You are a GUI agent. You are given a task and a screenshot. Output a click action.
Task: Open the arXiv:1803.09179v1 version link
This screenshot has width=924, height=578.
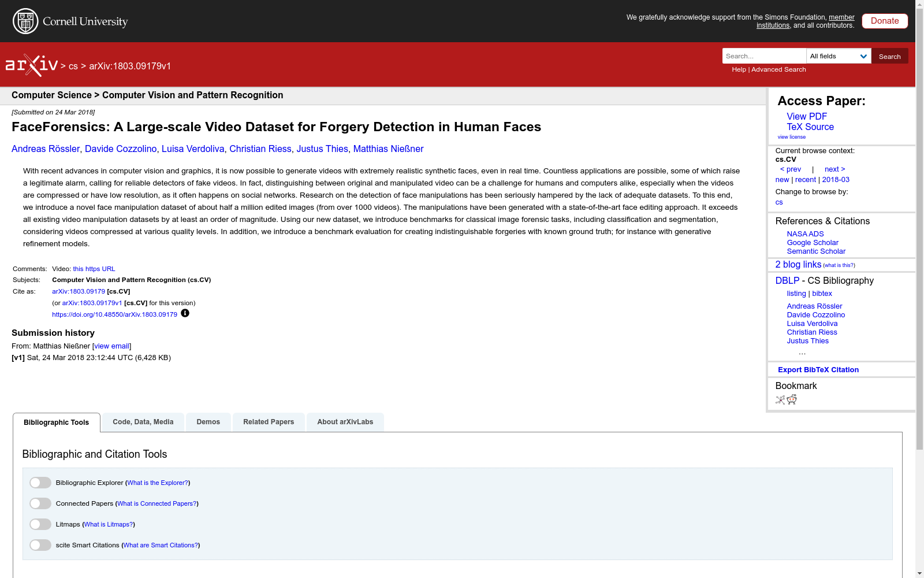coord(92,303)
